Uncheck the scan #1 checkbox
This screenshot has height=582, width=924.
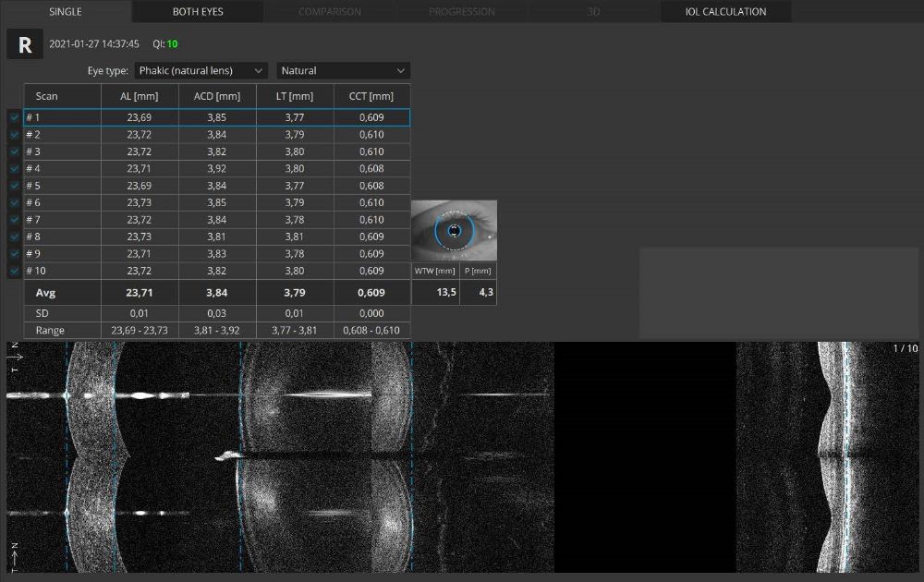tap(14, 118)
